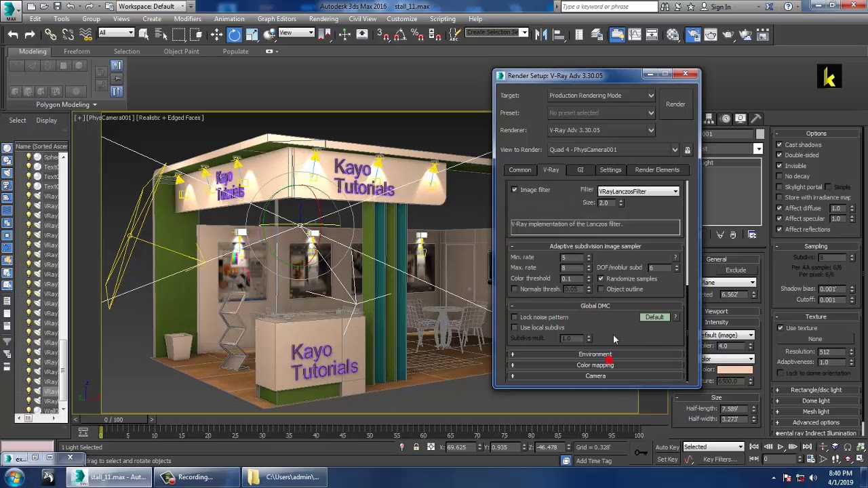Toggle the Image filter checkbox
Screen dimensions: 868x488
pos(514,190)
